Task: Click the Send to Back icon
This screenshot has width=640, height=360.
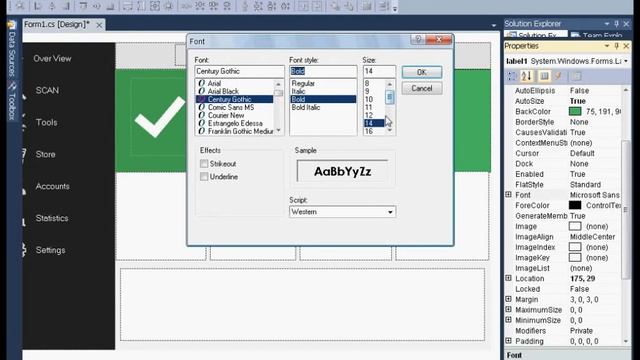Action: pos(349,6)
